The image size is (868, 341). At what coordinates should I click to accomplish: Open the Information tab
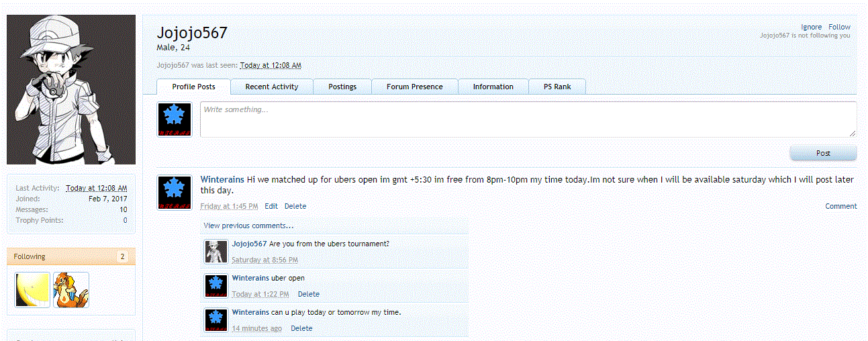(493, 87)
